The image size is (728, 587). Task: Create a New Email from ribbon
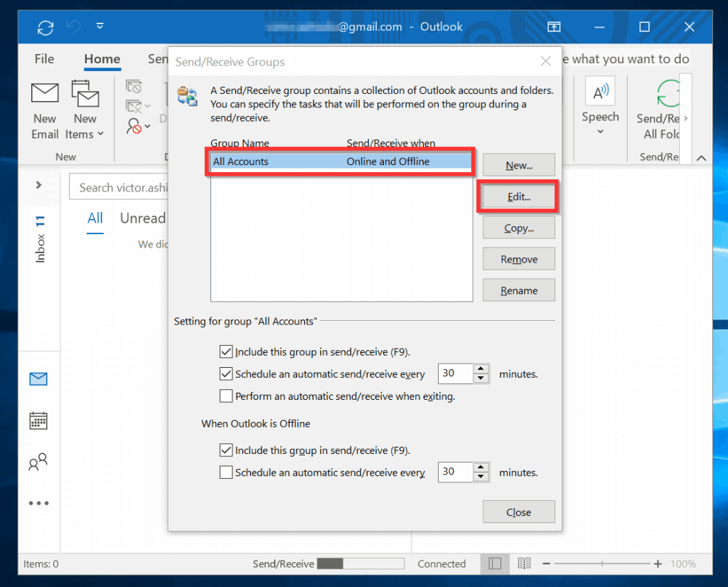point(45,110)
